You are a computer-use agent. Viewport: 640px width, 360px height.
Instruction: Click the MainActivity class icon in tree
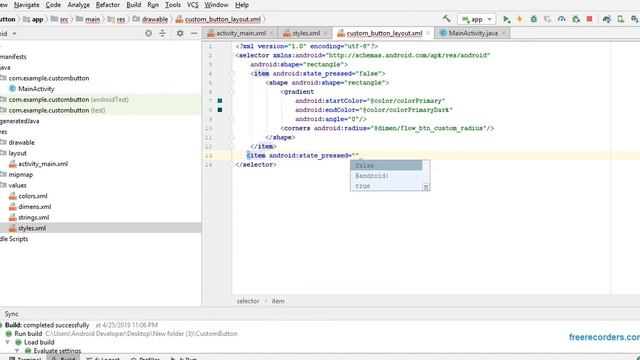click(x=12, y=89)
